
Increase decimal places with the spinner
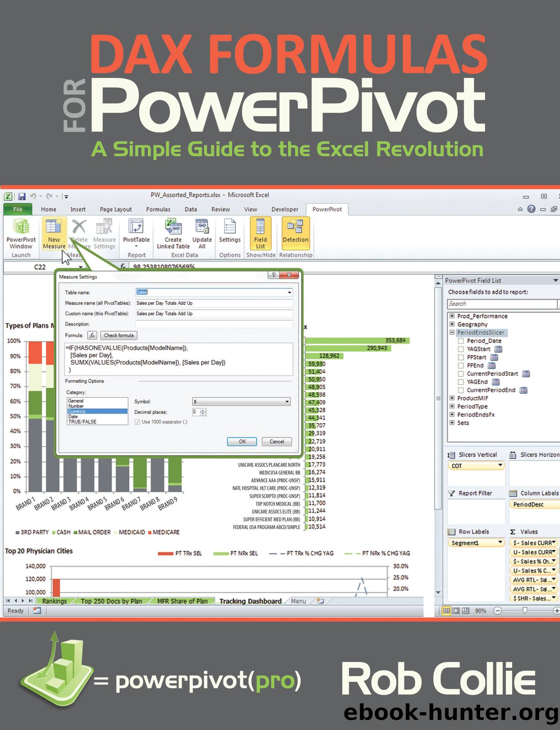click(203, 410)
